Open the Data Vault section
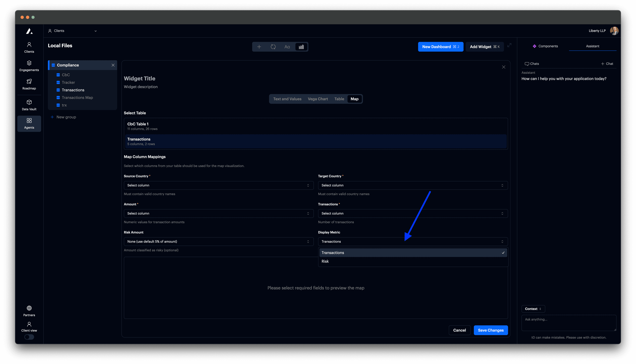The height and width of the screenshot is (364, 636). coord(29,105)
